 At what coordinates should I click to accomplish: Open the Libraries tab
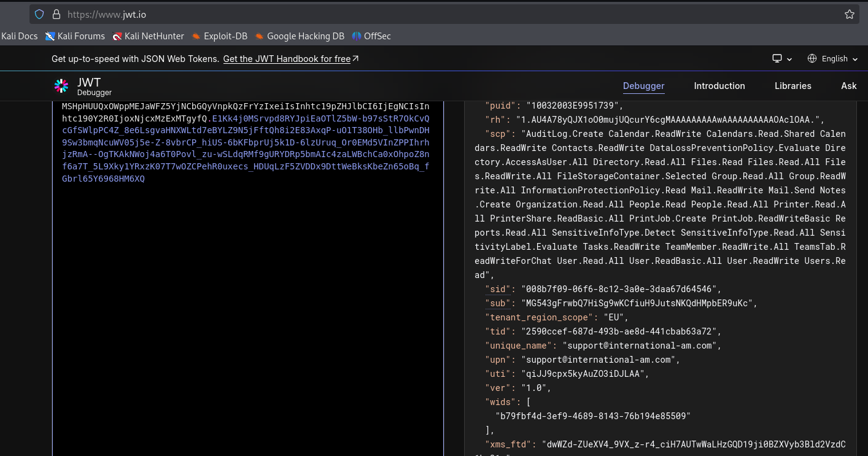[793, 86]
